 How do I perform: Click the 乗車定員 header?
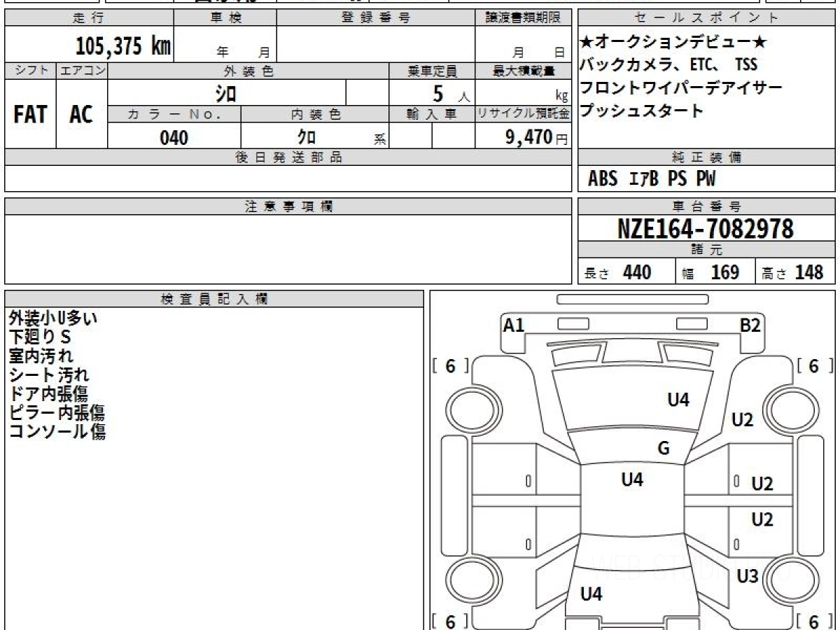432,71
